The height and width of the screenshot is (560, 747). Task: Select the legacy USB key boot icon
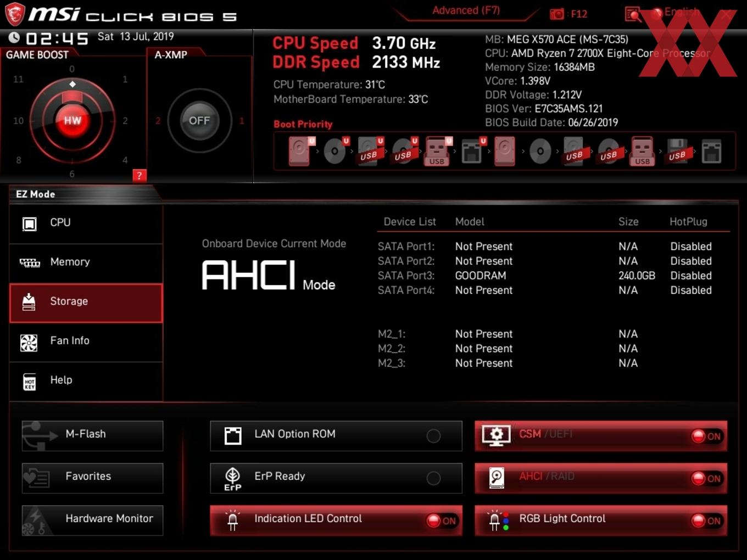point(643,151)
